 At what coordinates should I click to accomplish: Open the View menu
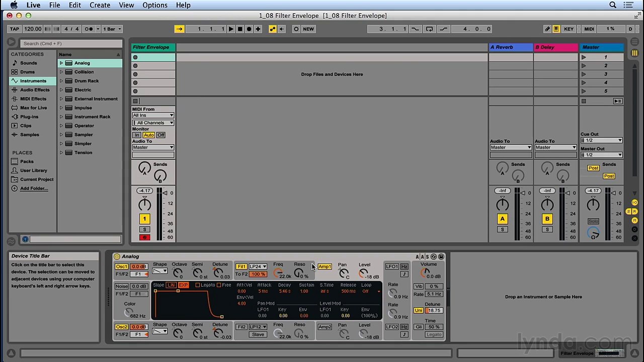click(x=126, y=5)
